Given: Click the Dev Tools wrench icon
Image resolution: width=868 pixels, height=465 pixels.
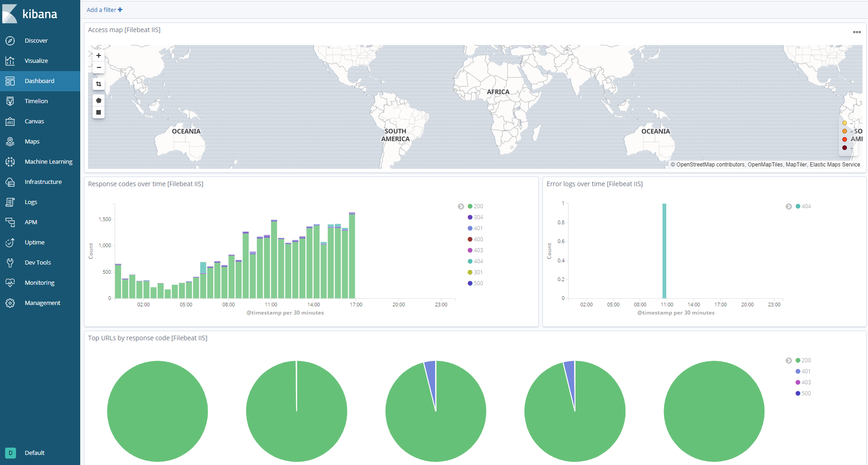Looking at the screenshot, I should coord(10,263).
